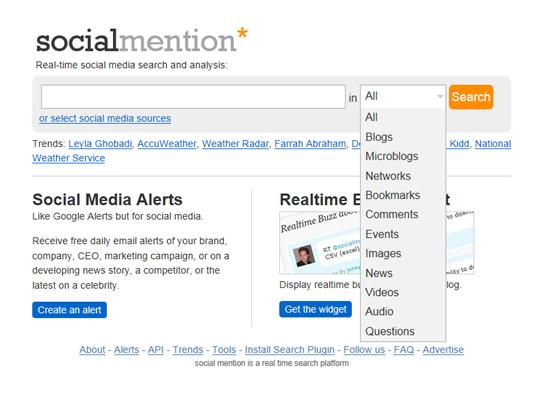Open the 'All' category dropdown
The width and height of the screenshot is (541, 396).
click(403, 96)
